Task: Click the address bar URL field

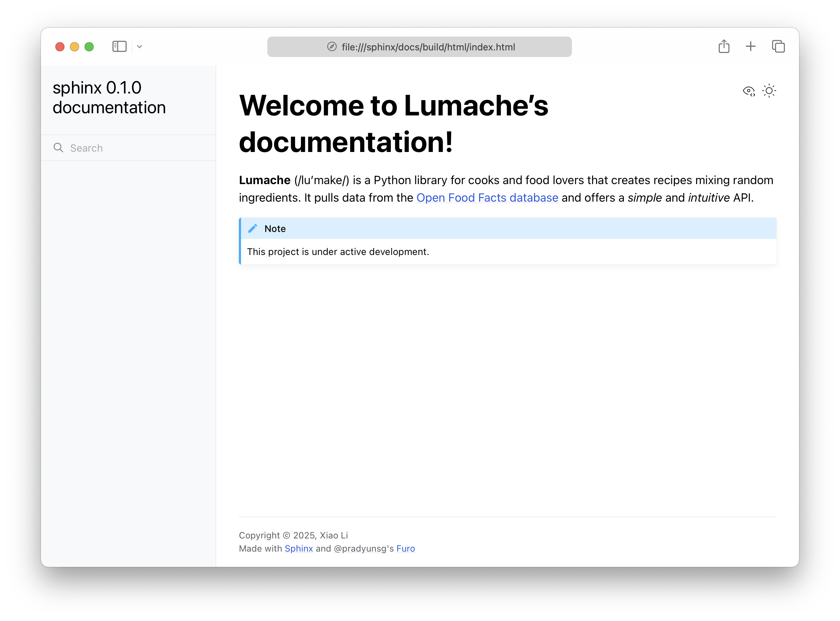Action: tap(428, 47)
